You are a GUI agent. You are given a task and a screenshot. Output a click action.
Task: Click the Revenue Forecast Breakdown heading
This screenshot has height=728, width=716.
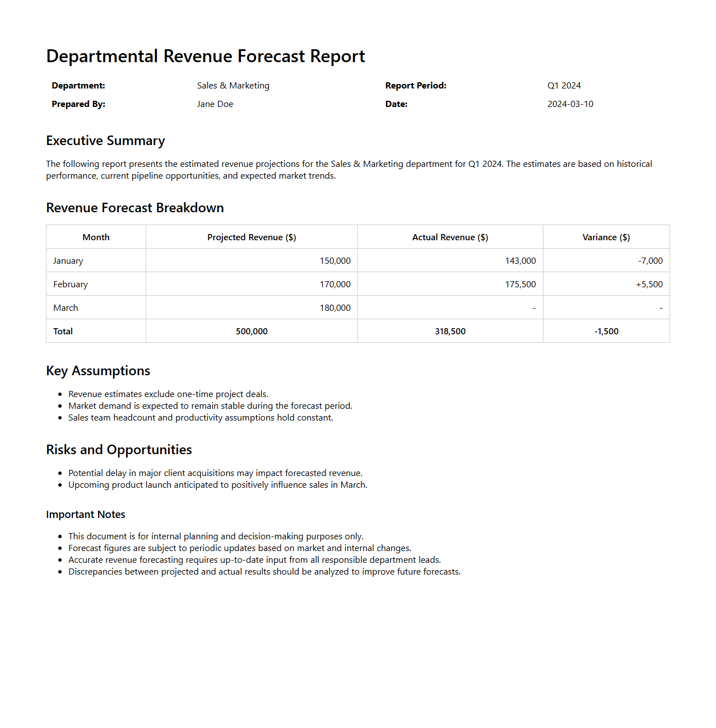tap(134, 208)
